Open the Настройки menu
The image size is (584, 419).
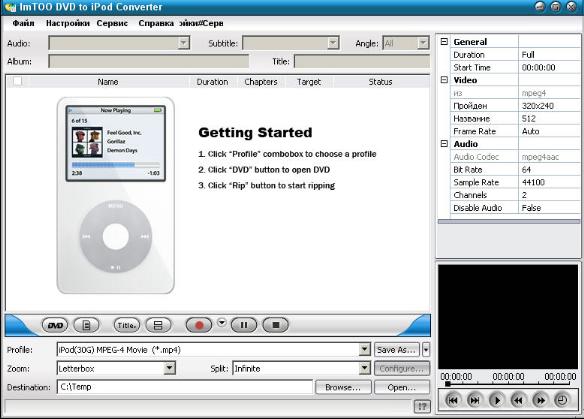pos(68,23)
